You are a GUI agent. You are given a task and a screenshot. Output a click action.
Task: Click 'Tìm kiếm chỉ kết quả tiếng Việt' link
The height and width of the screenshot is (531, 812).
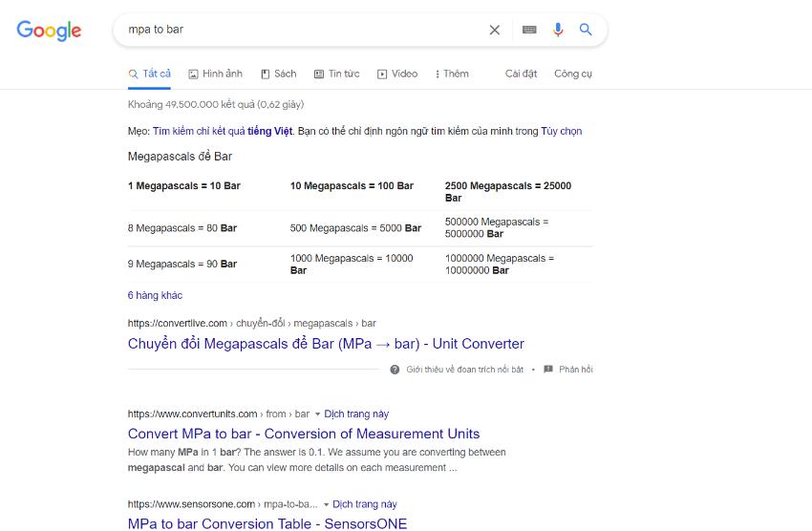click(x=223, y=132)
